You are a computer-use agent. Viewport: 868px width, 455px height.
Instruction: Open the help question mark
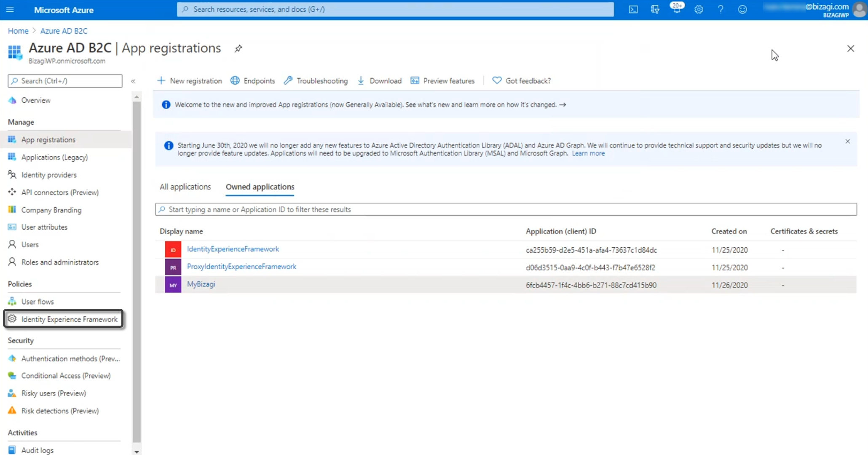pos(721,9)
